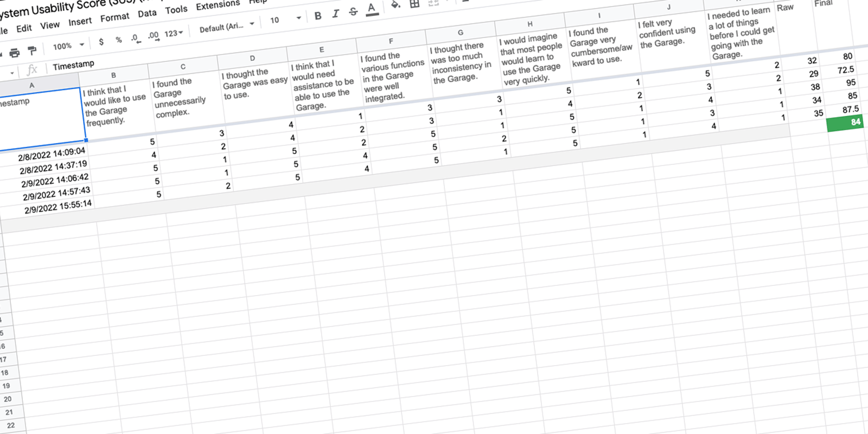Select column J header
868x434 pixels.
click(669, 7)
